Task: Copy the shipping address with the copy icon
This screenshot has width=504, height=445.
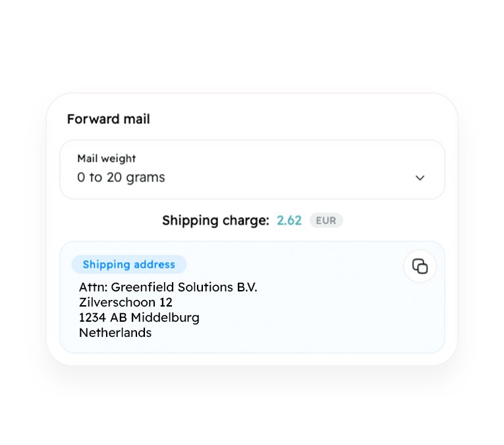Action: point(420,266)
